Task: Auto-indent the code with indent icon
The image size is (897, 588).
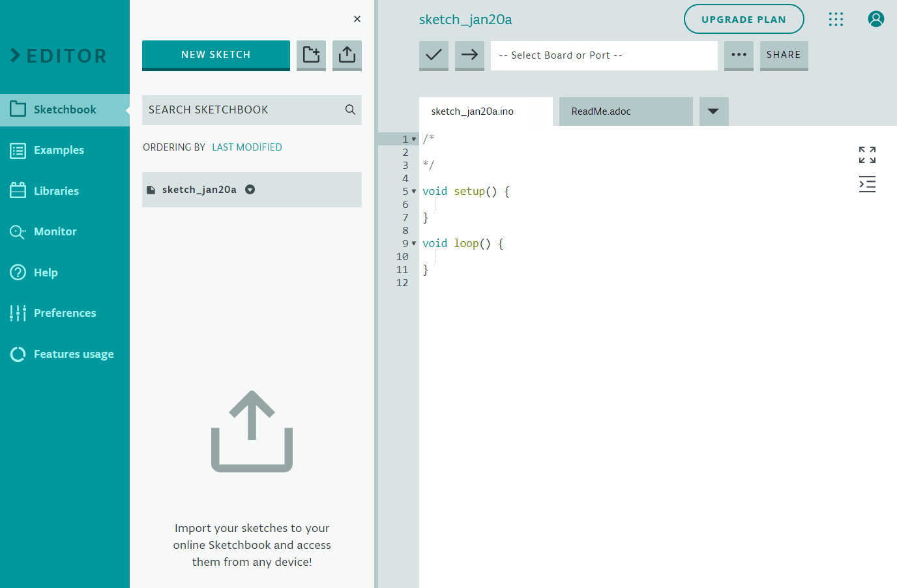Action: point(867,184)
